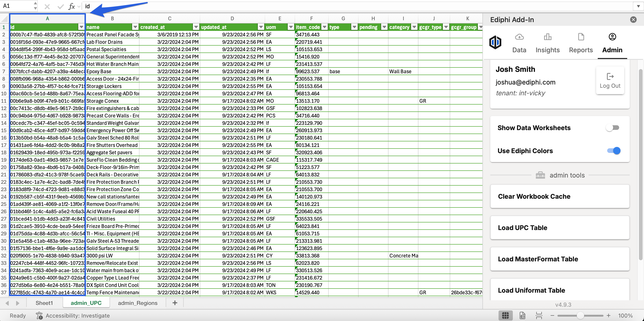Click Clear Workbook Cache button
Viewport: 644px width, 321px height.
click(560, 196)
